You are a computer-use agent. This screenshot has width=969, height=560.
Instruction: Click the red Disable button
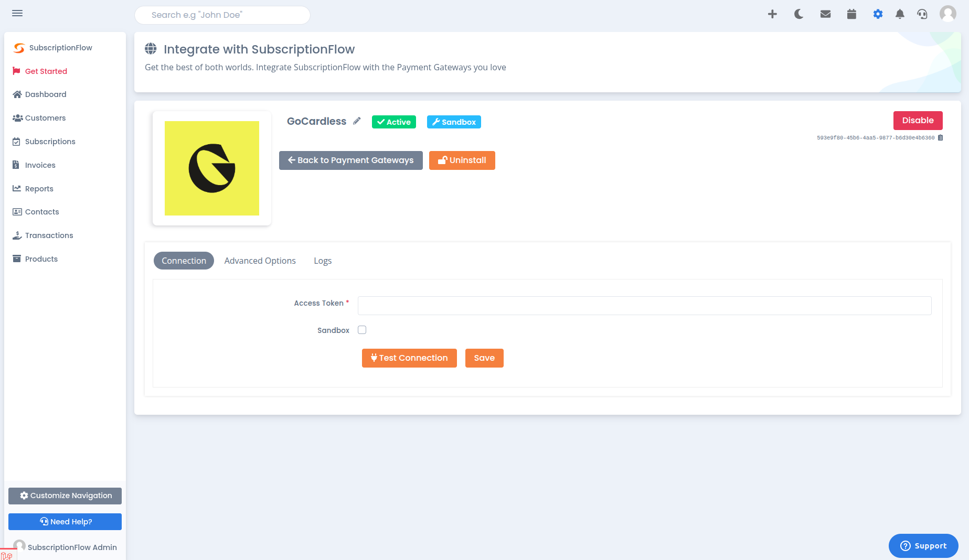click(x=918, y=121)
